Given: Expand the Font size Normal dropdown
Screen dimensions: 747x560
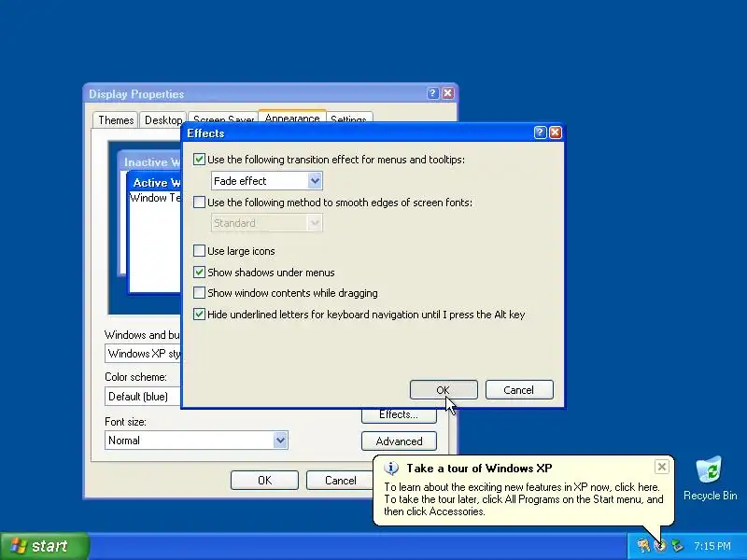Looking at the screenshot, I should 196,441.
